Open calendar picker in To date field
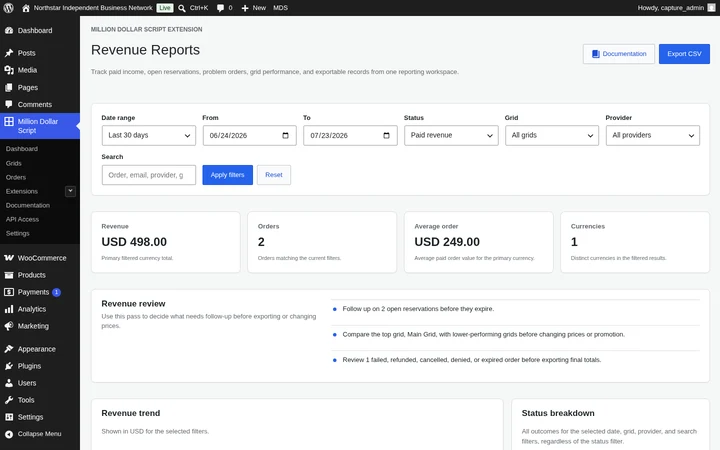The image size is (720, 450). (386, 135)
